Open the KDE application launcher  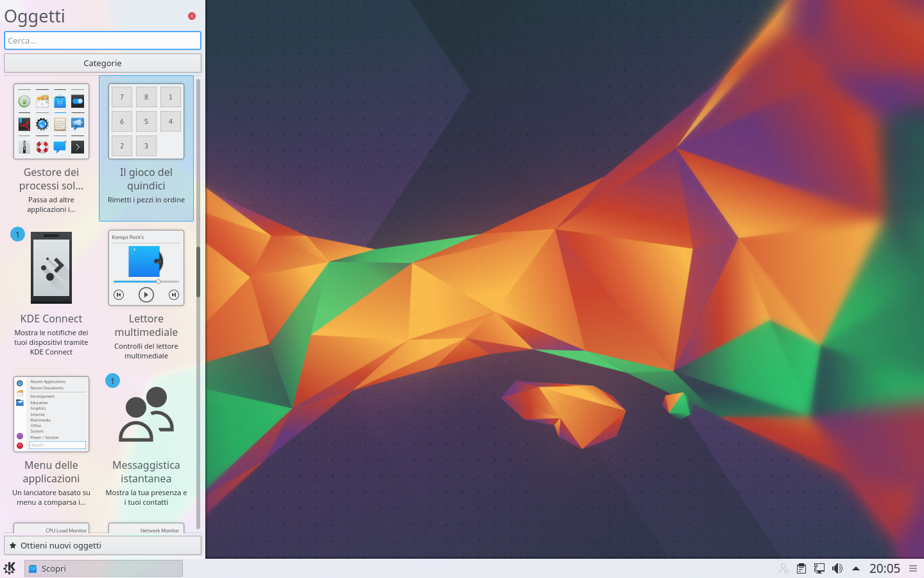10,568
